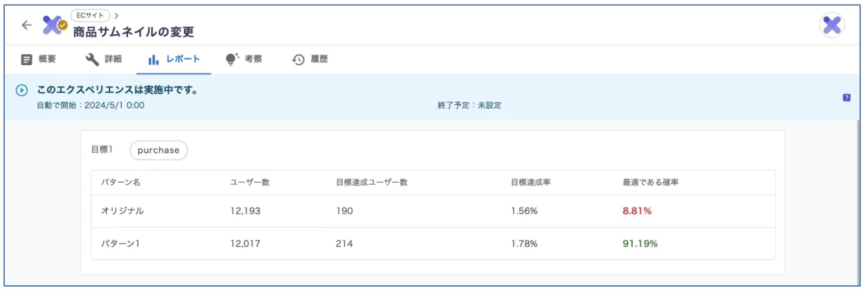
Task: Click the ECサイト breadcrumb chip
Action: pyautogui.click(x=90, y=15)
